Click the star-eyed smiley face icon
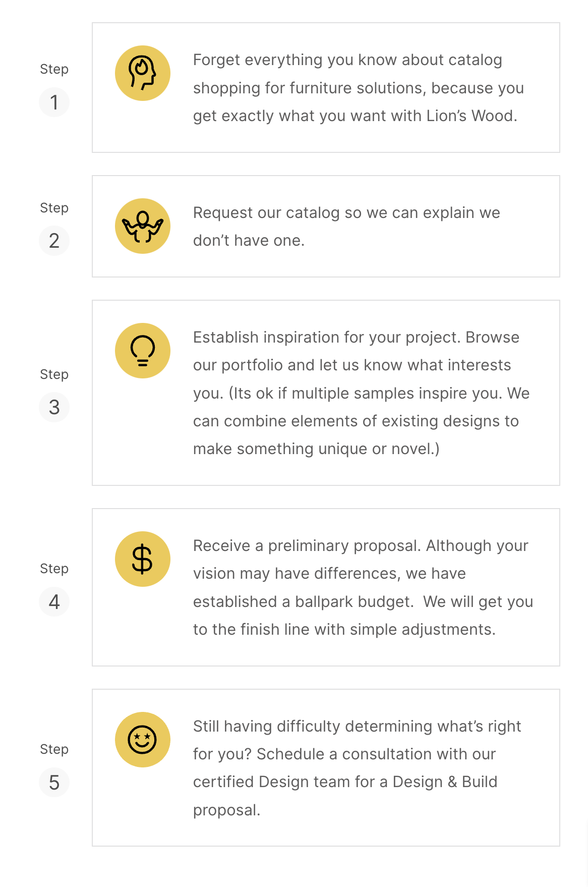The width and height of the screenshot is (588, 887). [x=143, y=740]
